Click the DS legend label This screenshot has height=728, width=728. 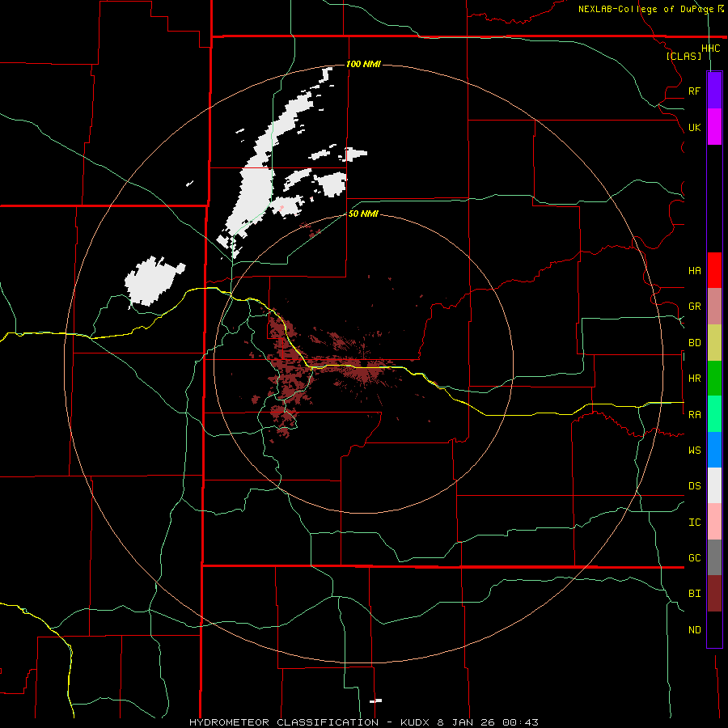(x=694, y=485)
